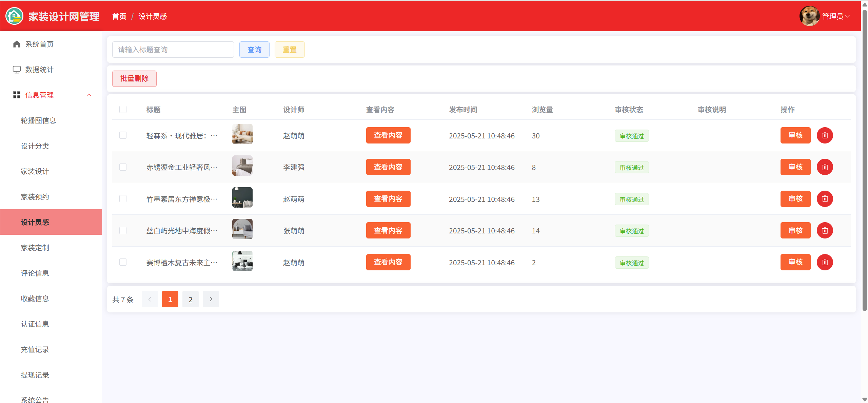Select checkbox for 赤锈鎏金工业轻奢风 row
868x403 pixels.
coord(123,167)
